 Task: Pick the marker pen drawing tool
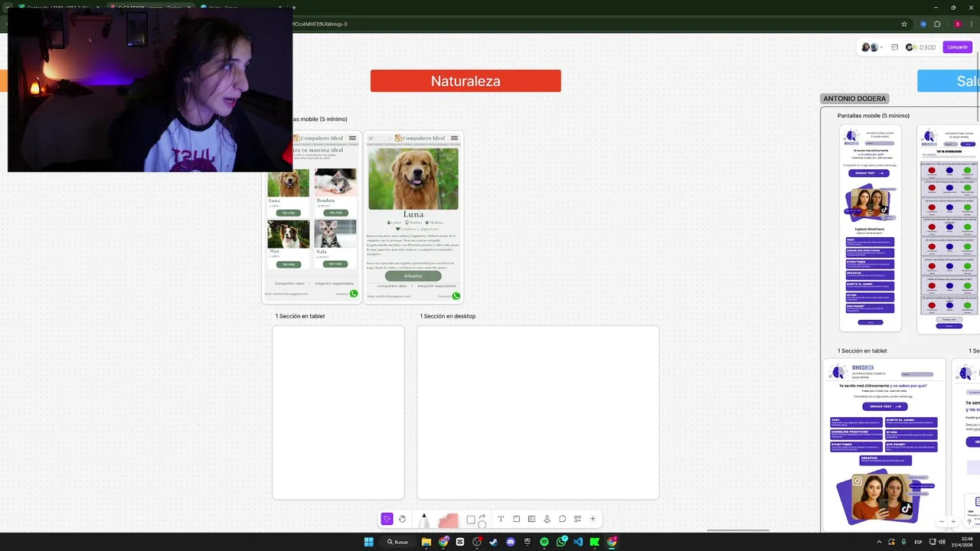pos(424,520)
